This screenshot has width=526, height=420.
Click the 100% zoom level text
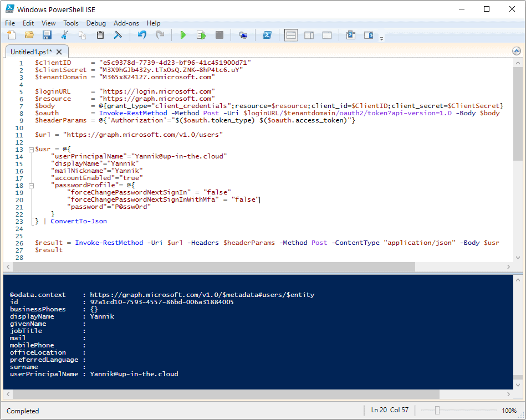(509, 411)
